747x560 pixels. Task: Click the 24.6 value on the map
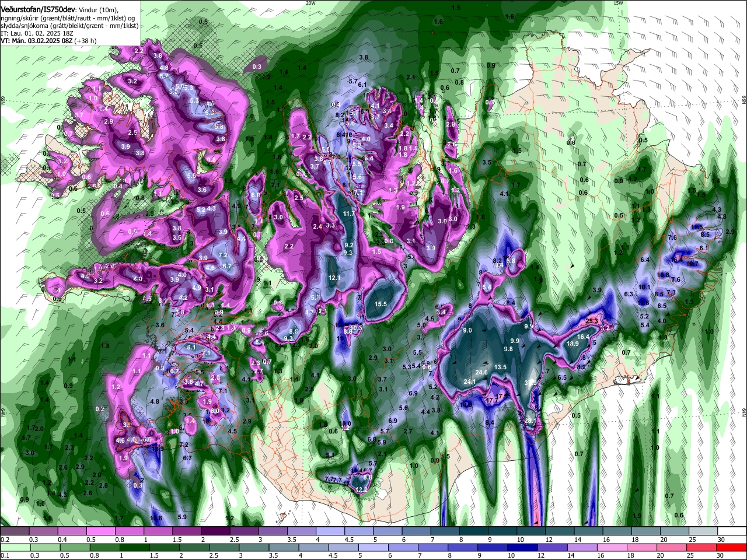coord(481,372)
